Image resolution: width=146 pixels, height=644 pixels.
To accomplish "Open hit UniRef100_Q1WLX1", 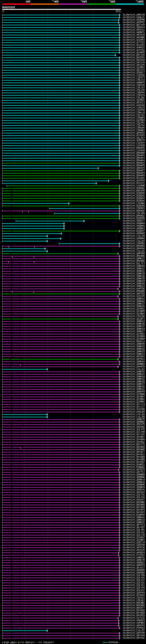I will click(134, 17).
